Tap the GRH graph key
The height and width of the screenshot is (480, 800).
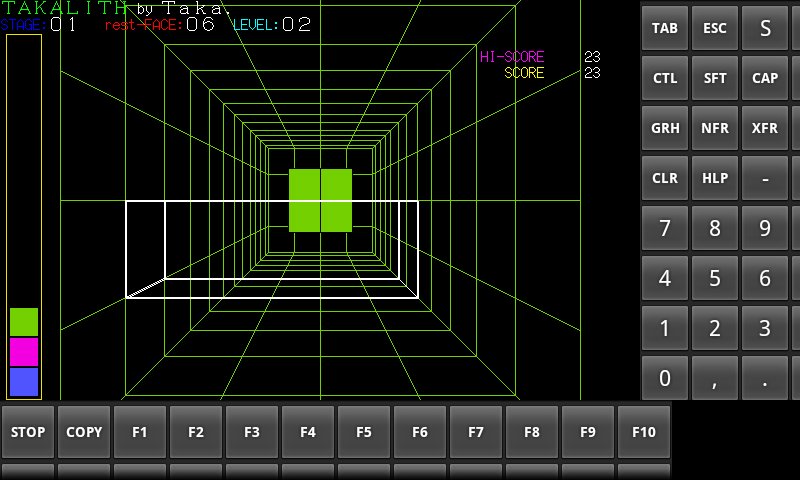click(x=664, y=128)
